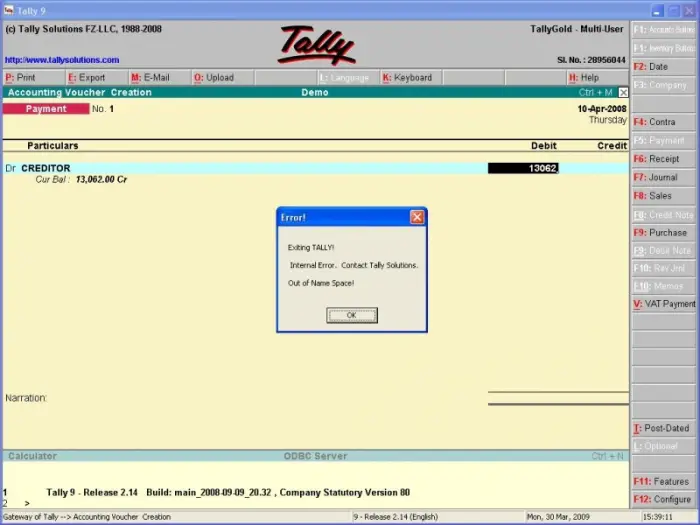Click the Debit column header

click(544, 146)
